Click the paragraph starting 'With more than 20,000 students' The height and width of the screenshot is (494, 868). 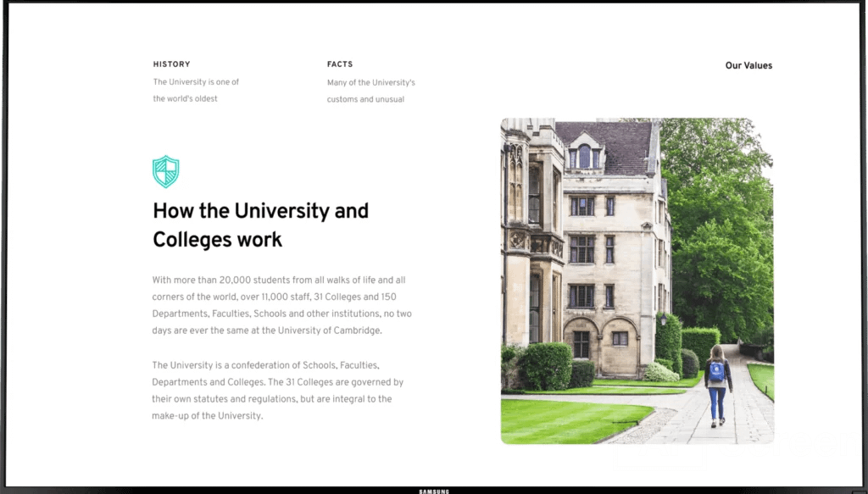[281, 305]
